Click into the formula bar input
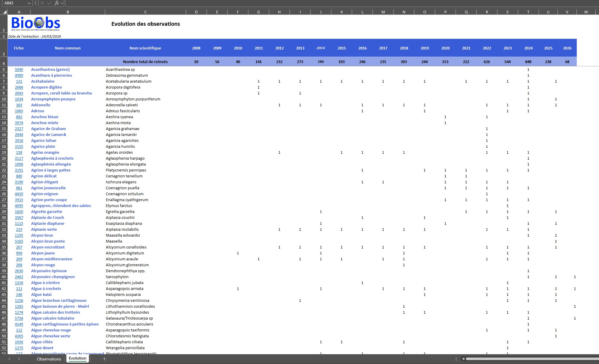 [326, 3]
